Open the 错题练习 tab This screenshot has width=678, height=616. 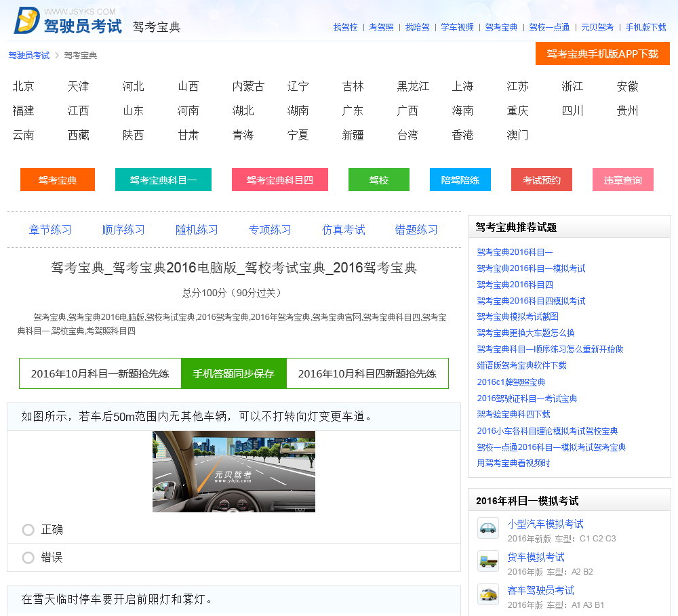tap(416, 230)
